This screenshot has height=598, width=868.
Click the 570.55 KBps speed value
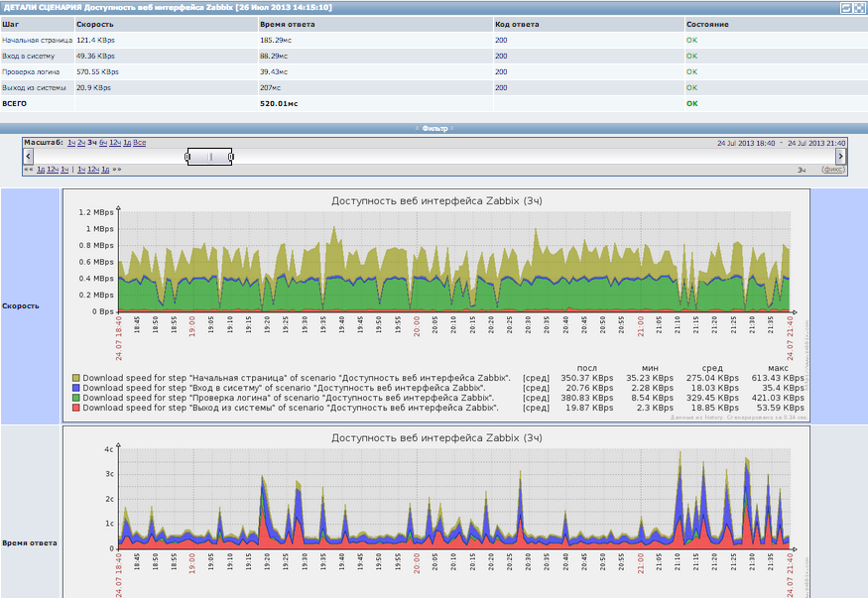coord(97,72)
